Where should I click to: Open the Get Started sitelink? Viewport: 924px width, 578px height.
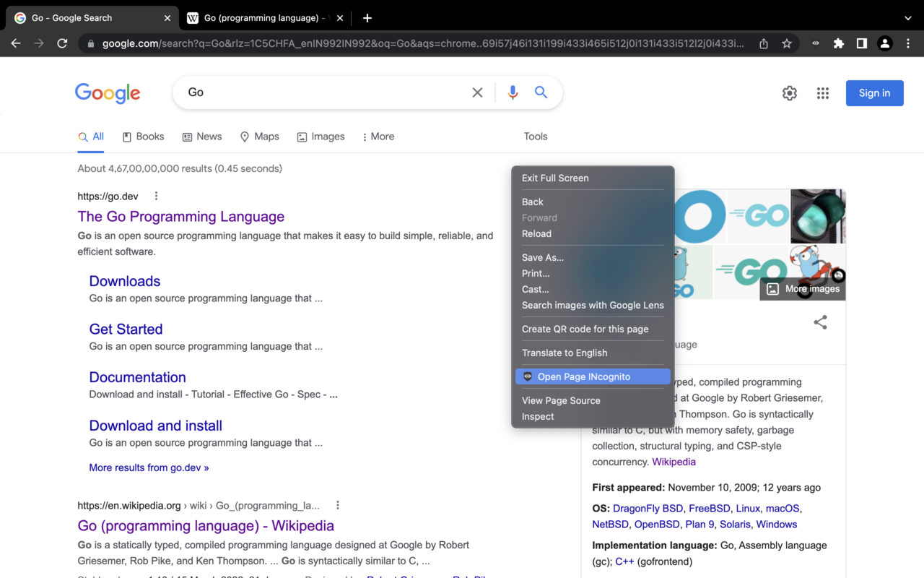pos(126,329)
